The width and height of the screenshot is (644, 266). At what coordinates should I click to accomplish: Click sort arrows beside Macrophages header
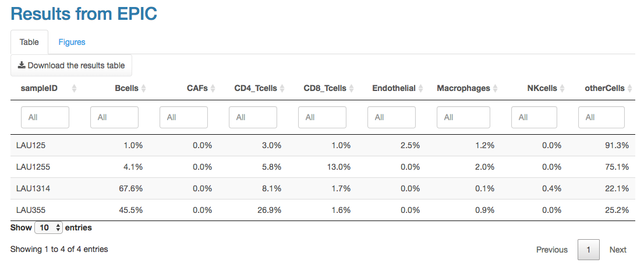click(495, 89)
